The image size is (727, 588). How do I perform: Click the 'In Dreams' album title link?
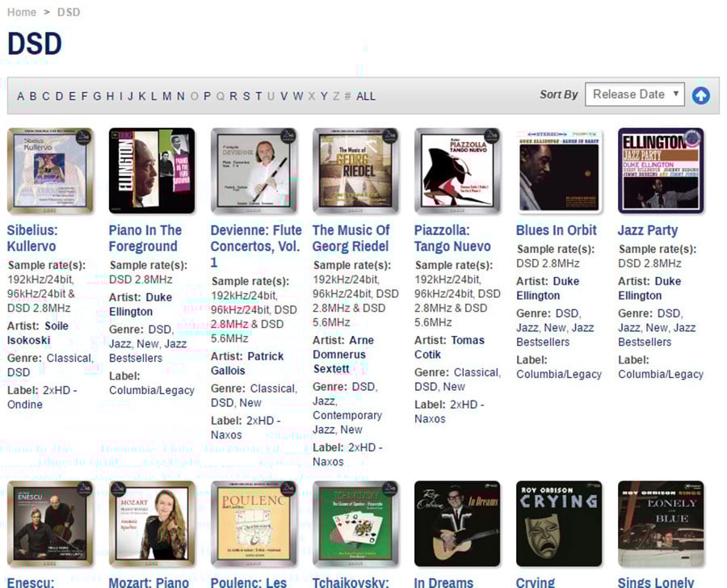[x=443, y=582]
